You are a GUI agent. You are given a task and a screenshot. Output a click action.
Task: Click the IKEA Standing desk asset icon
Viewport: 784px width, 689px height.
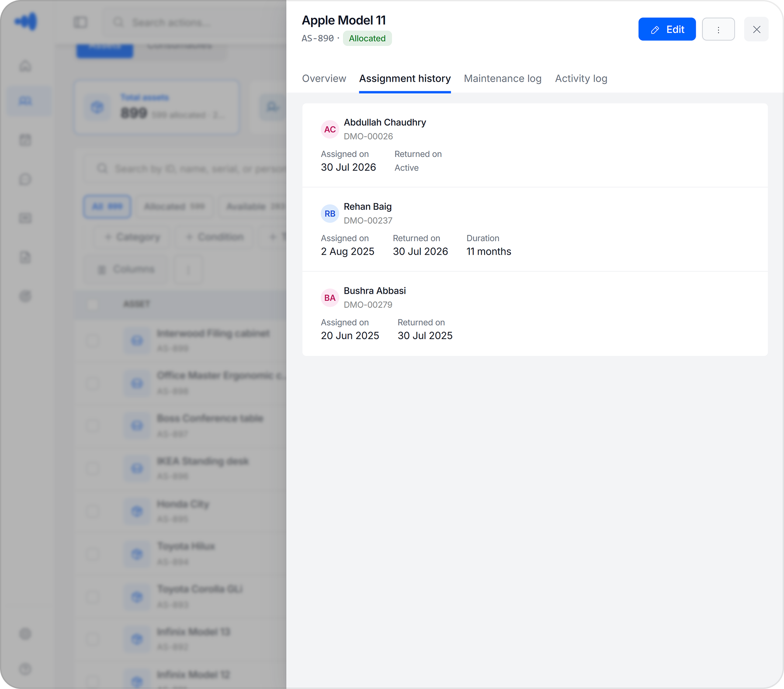137,469
